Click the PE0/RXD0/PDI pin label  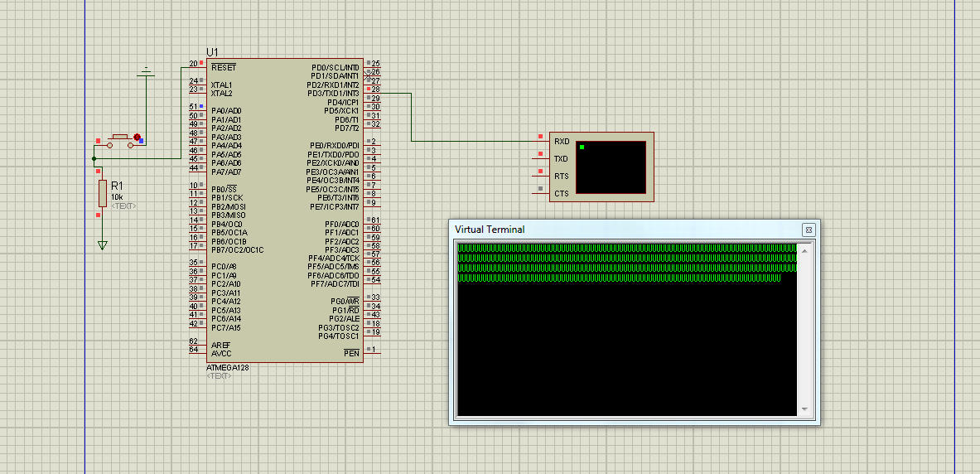click(335, 146)
